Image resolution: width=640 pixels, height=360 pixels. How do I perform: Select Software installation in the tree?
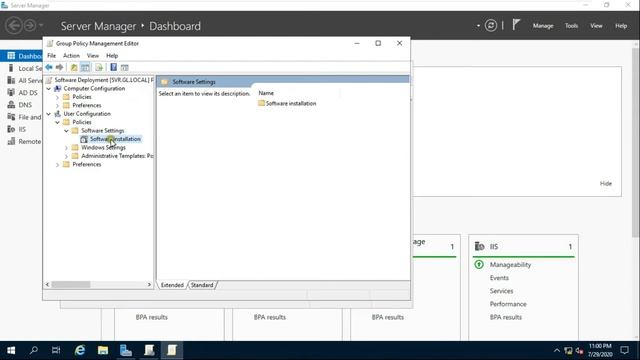pos(115,139)
